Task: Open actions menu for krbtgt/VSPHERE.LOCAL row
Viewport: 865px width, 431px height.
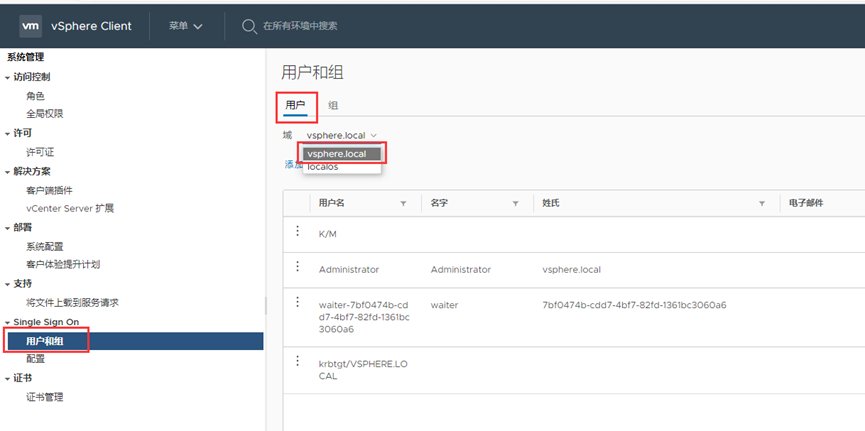Action: (x=298, y=361)
